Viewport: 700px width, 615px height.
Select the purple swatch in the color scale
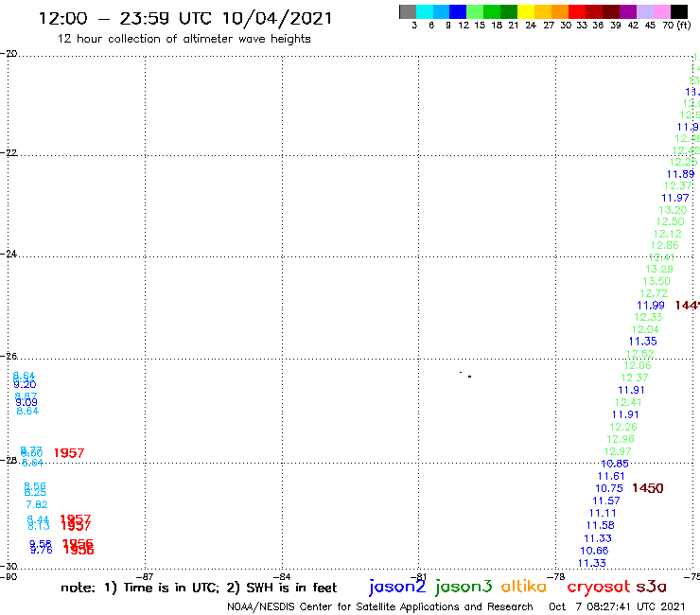click(627, 11)
